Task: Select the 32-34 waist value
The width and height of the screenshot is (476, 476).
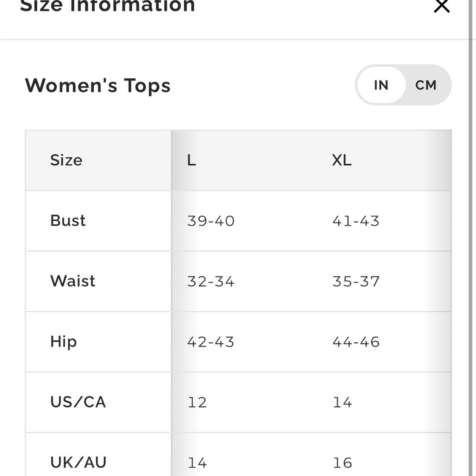Action: (x=211, y=281)
